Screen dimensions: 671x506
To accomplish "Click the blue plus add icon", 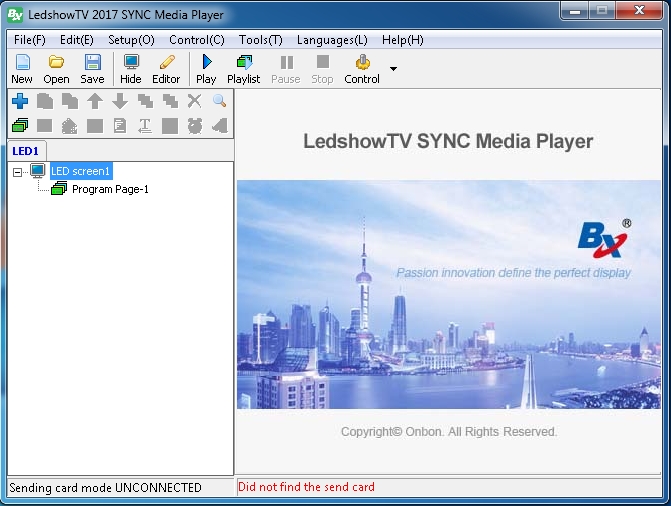I will pyautogui.click(x=20, y=101).
